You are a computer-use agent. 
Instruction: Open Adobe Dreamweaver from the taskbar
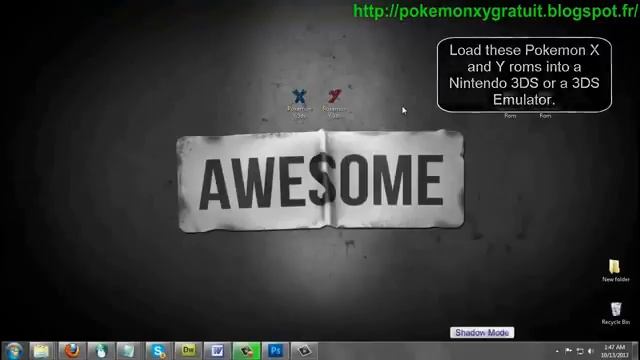[x=188, y=351]
